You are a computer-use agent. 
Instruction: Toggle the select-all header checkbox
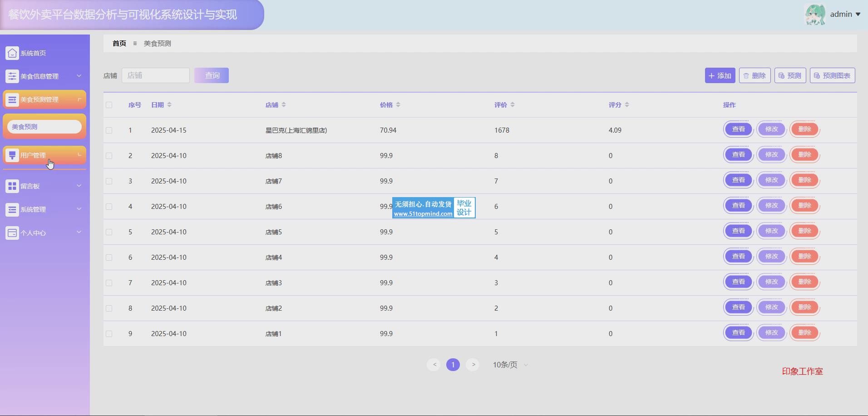tap(109, 105)
